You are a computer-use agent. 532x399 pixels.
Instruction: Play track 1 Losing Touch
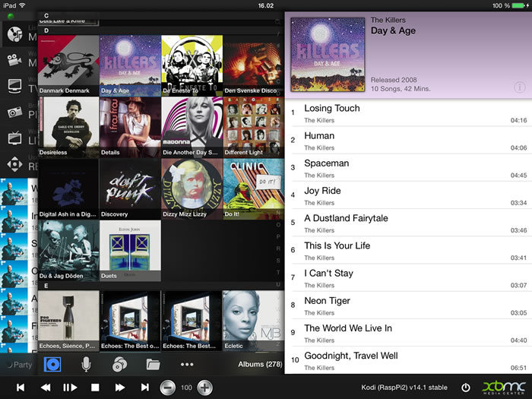(x=408, y=113)
